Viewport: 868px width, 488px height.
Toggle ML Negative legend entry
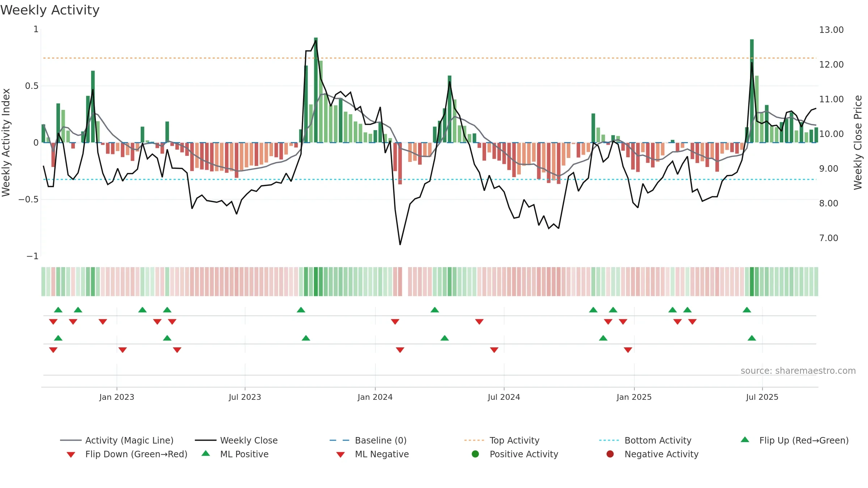pos(373,454)
